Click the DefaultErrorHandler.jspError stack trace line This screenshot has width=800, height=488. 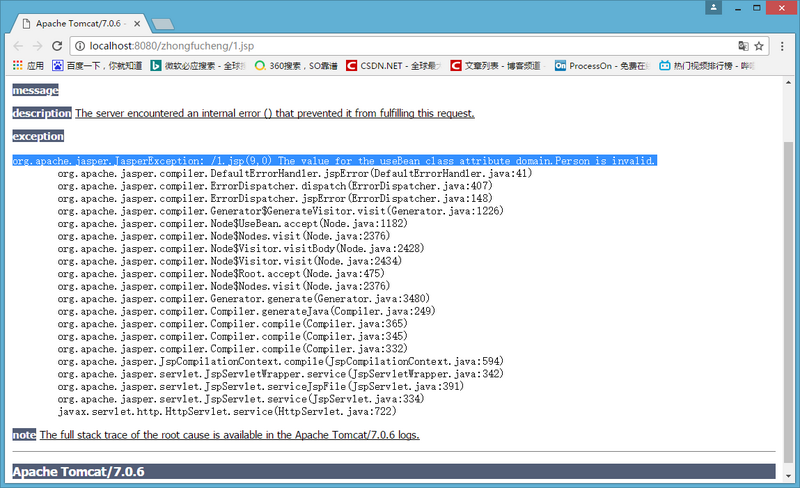coord(295,174)
